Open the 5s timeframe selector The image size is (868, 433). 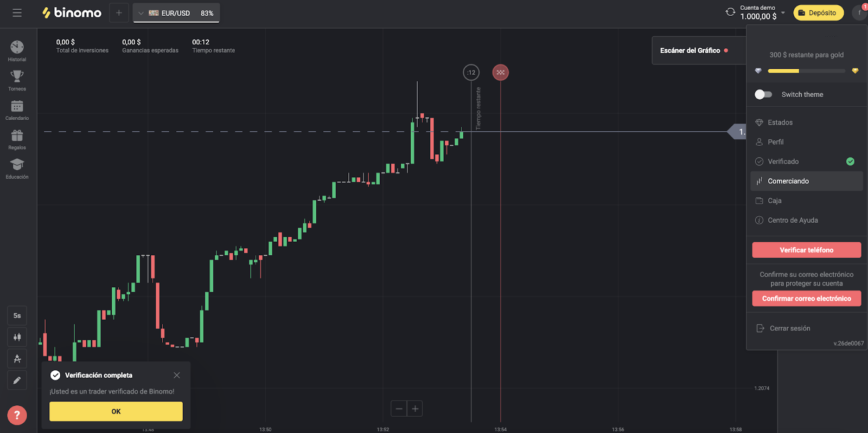(17, 315)
